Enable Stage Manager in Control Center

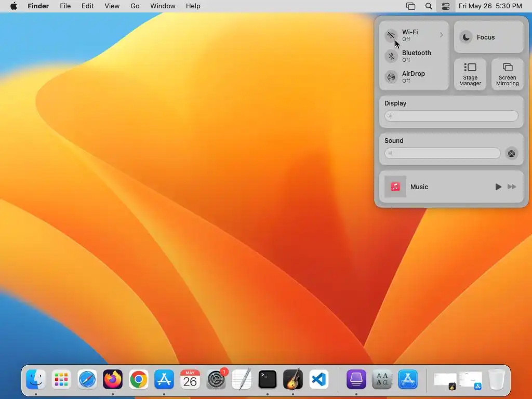(x=470, y=74)
